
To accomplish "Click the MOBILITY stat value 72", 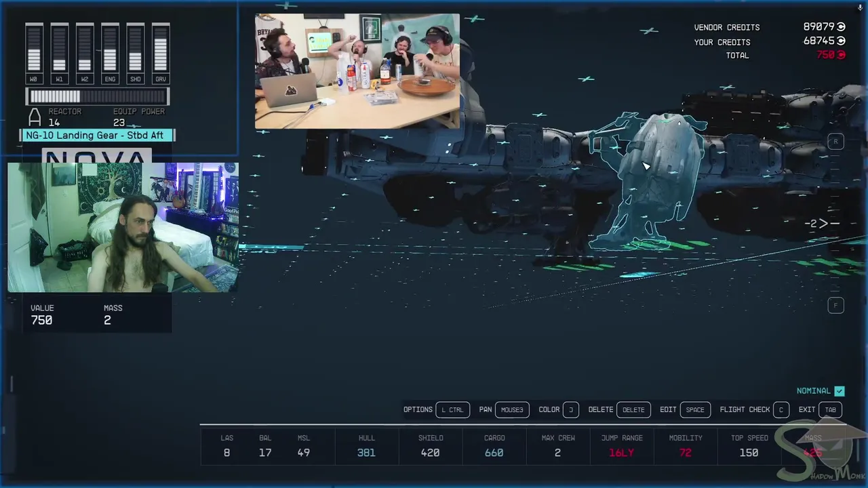I will pyautogui.click(x=685, y=453).
